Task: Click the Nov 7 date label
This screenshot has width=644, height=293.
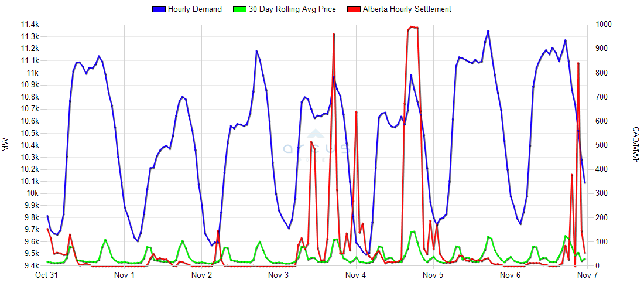Action: pyautogui.click(x=587, y=275)
